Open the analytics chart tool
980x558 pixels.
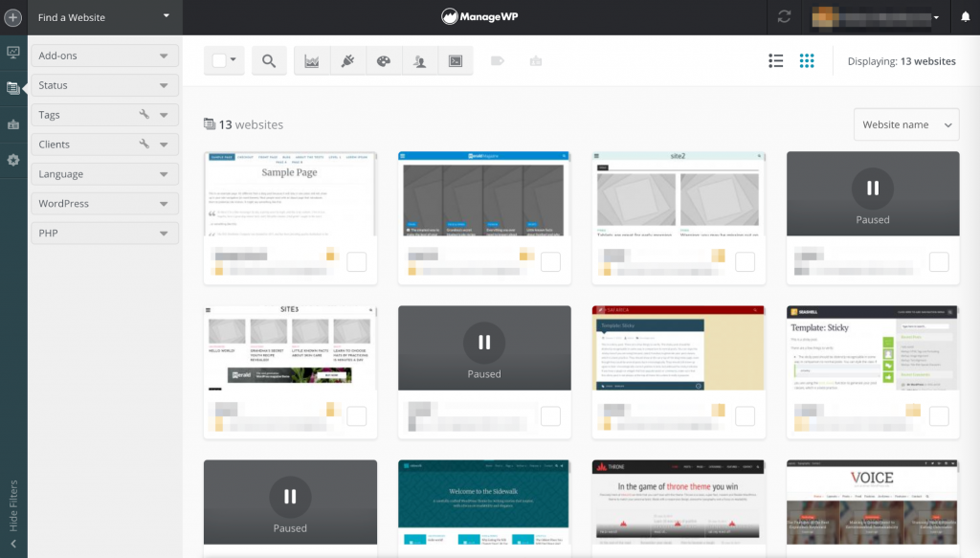tap(311, 60)
